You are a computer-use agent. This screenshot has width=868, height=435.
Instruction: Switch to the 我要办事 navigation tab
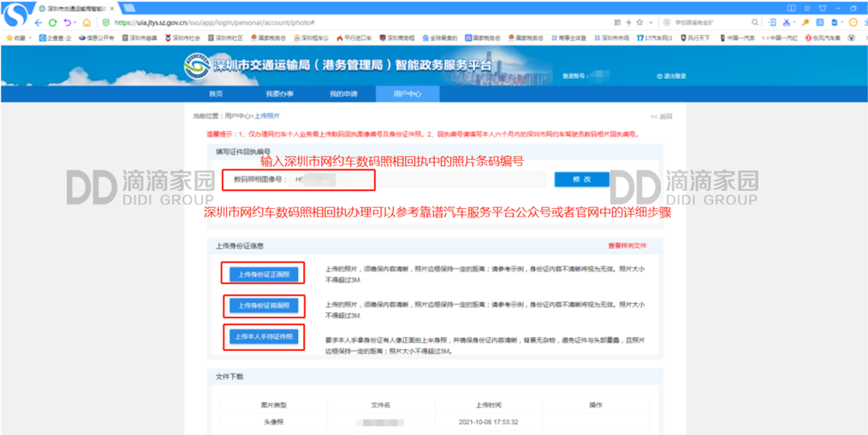click(280, 94)
